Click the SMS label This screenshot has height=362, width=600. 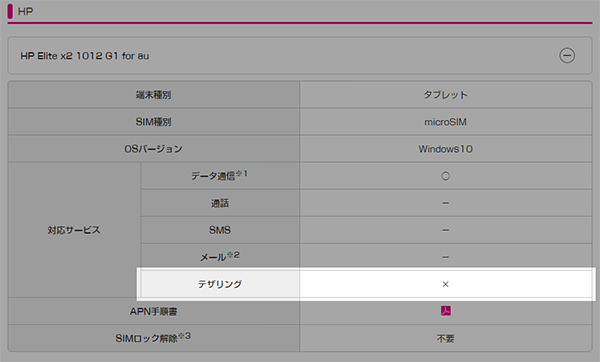220,230
